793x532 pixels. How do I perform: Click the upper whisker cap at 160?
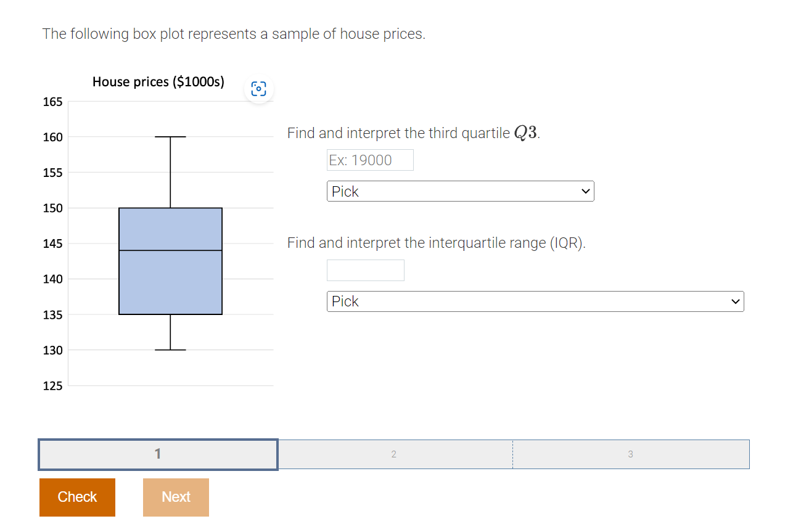pyautogui.click(x=170, y=136)
